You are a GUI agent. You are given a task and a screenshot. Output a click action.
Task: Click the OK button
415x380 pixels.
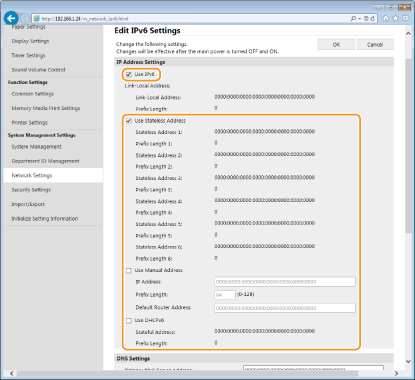pos(336,44)
